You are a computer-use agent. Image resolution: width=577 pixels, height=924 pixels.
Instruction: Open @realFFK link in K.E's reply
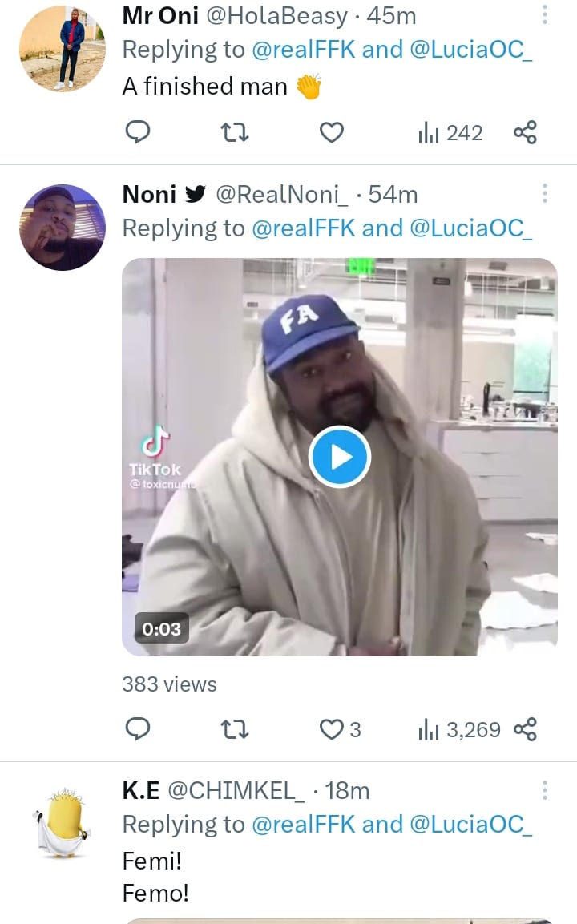[304, 825]
